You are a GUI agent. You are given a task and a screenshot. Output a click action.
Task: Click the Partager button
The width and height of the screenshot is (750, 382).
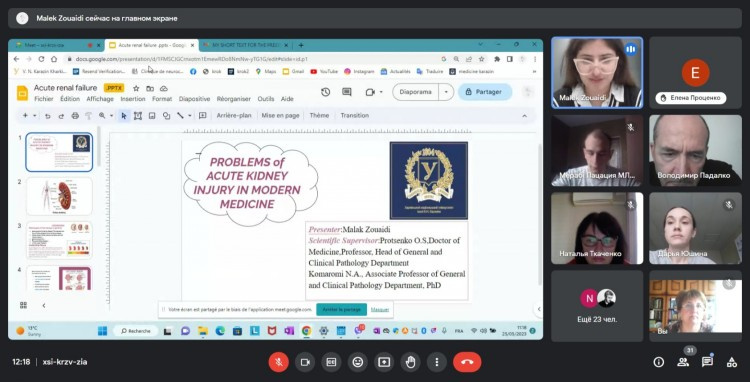pos(485,92)
